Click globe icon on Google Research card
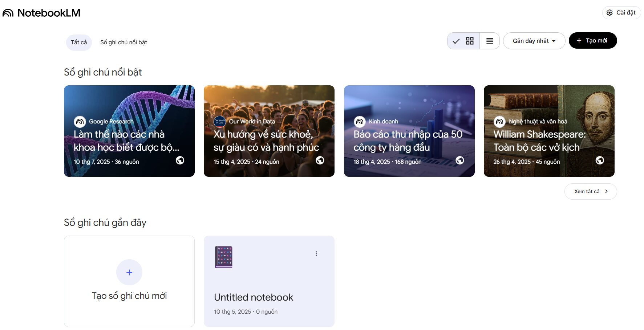This screenshot has width=644, height=330. (180, 160)
